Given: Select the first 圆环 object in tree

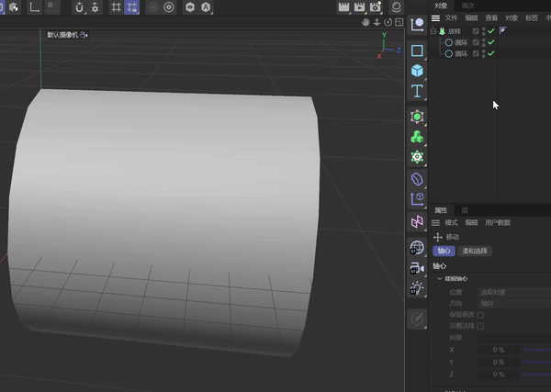Looking at the screenshot, I should coord(461,42).
